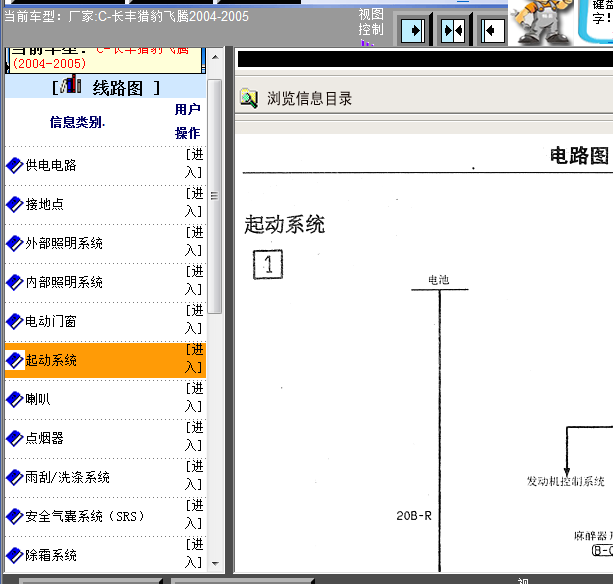This screenshot has width=613, height=584.
Task: Click the 电池 label in the diagram
Action: pos(439,280)
